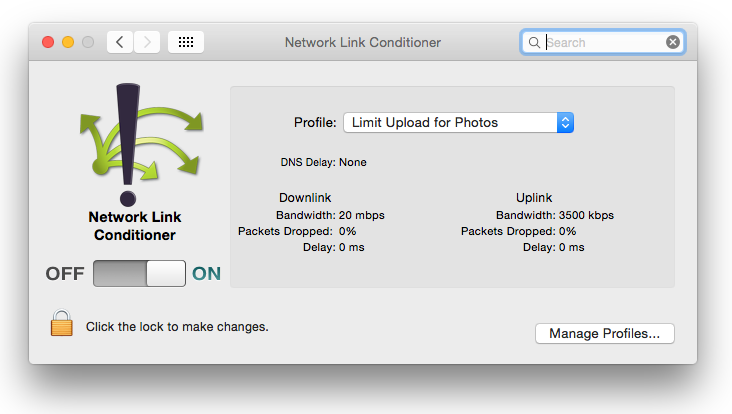This screenshot has width=732, height=414.
Task: Toggle the Network Link Conditioner switch
Action: pyautogui.click(x=139, y=274)
